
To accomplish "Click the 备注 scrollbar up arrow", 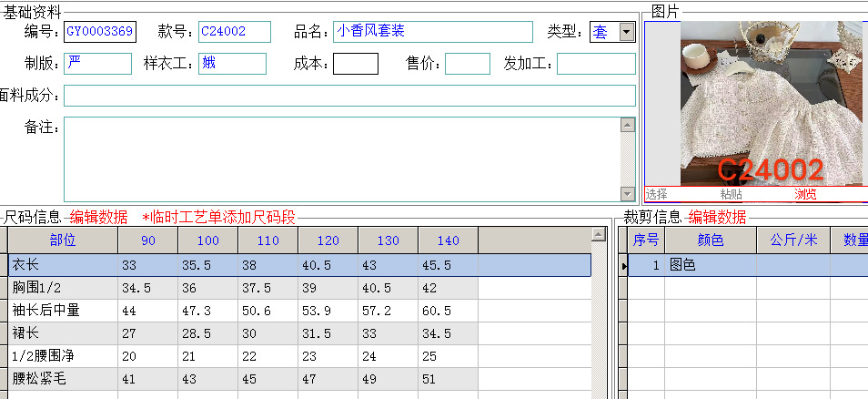I will [x=628, y=125].
